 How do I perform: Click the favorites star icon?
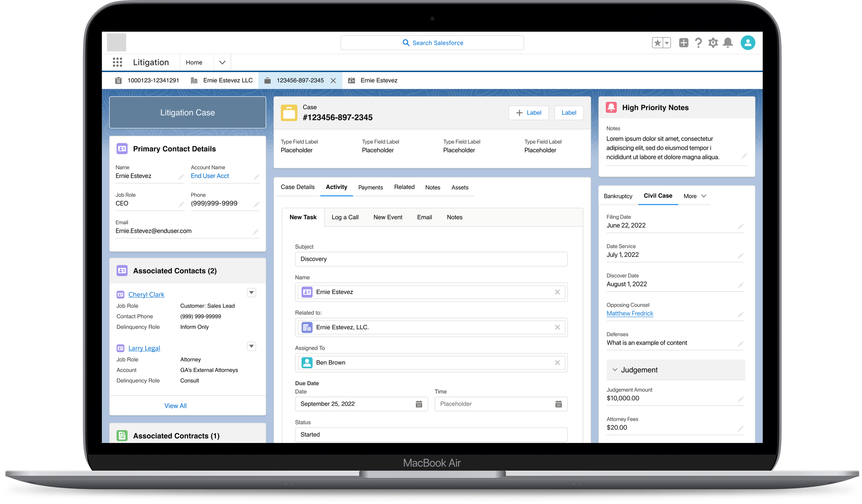click(x=658, y=43)
